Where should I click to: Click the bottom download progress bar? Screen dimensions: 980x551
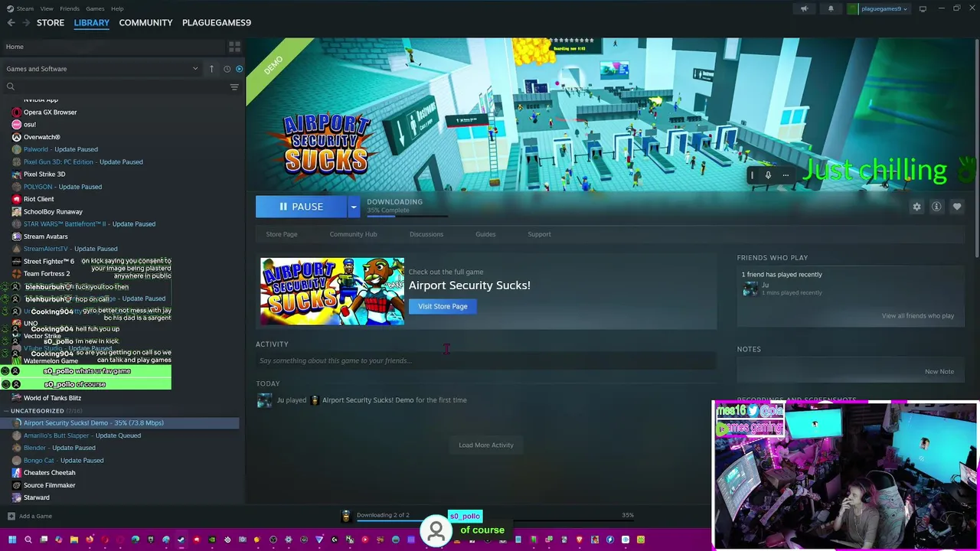click(496, 520)
